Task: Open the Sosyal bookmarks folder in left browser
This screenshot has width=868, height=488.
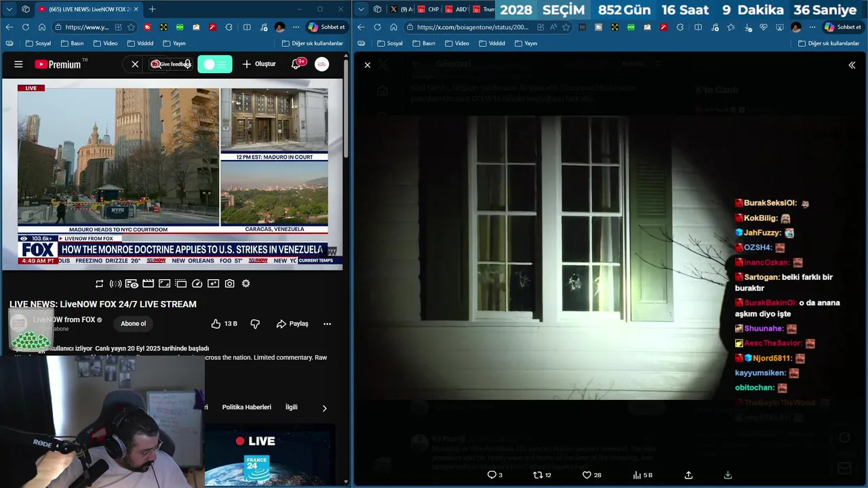Action: (38, 43)
